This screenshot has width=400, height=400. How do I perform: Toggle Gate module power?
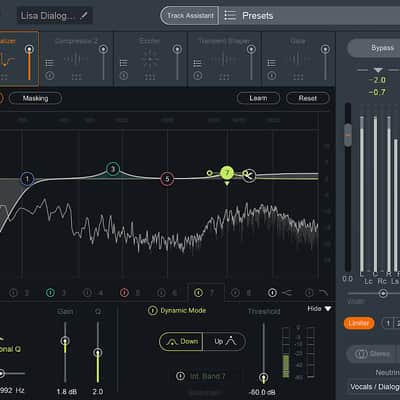271,76
